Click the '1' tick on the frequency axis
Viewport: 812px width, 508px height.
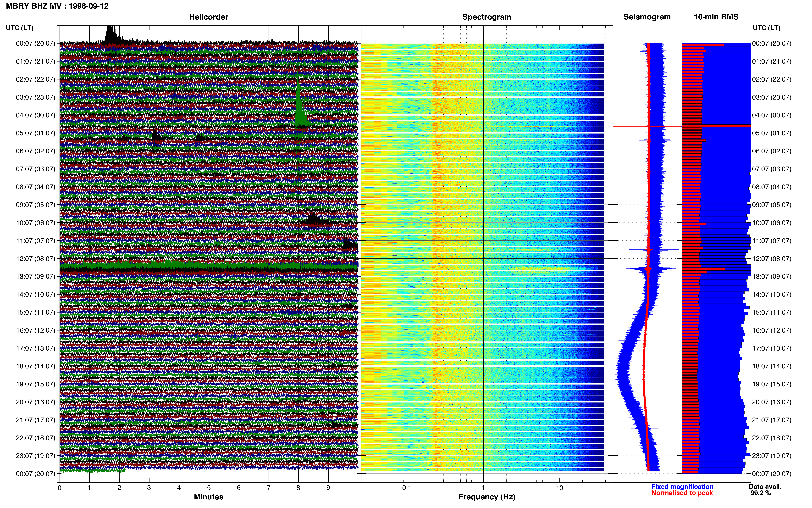point(483,488)
